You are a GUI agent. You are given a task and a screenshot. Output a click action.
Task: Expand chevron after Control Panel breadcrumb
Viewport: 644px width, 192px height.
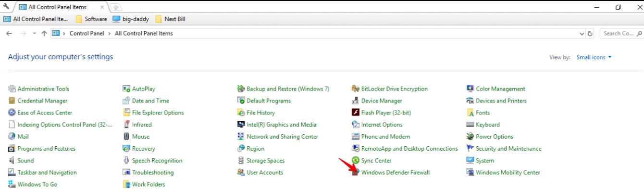110,34
